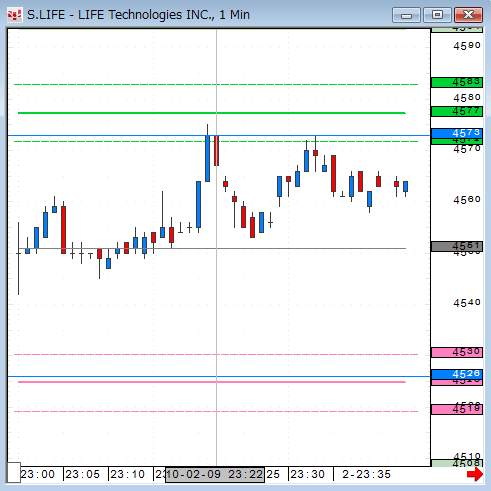The image size is (491, 491).
Task: Select the green 4577 price label
Action: click(x=457, y=111)
